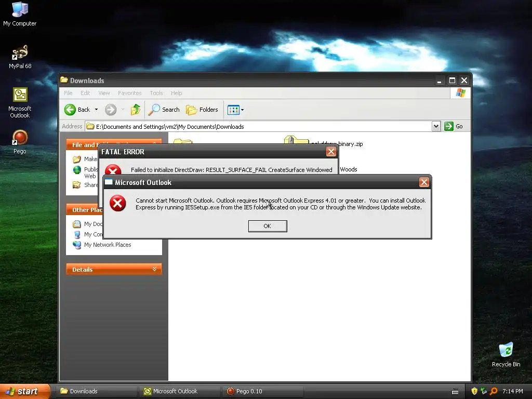
Task: Click the Woods item label
Action: (x=349, y=169)
